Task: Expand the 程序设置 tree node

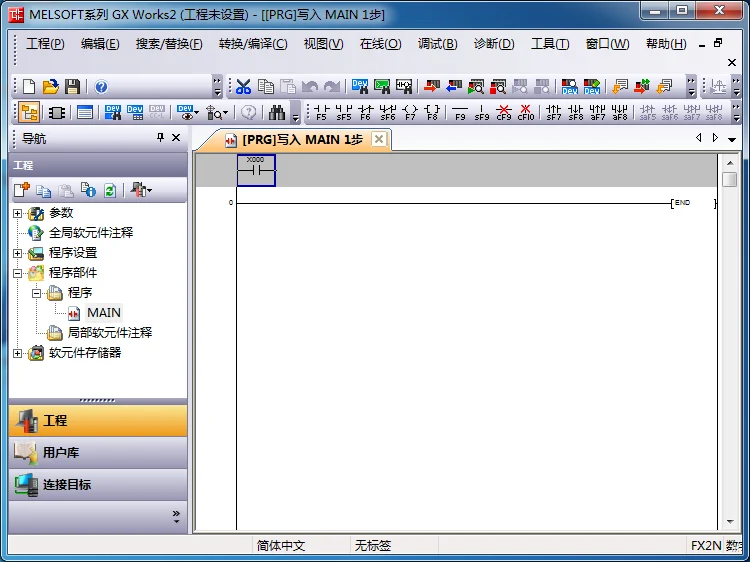Action: pyautogui.click(x=18, y=253)
